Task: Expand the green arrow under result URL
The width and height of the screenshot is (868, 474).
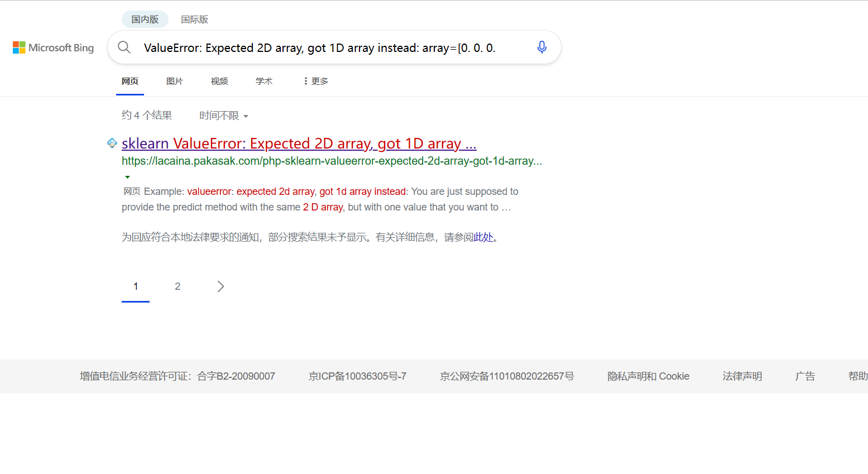Action: point(127,177)
